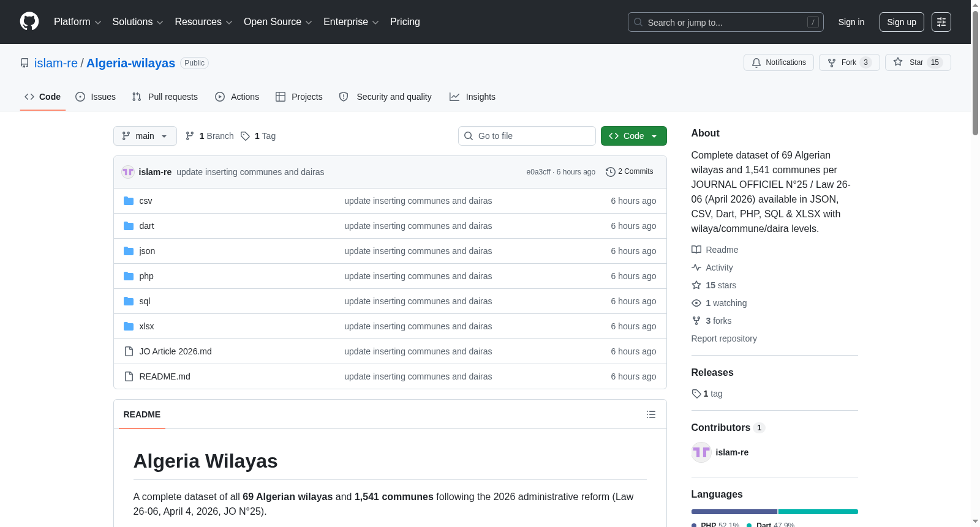Click the islam-re contributor avatar
This screenshot has height=527, width=980.
point(701,452)
